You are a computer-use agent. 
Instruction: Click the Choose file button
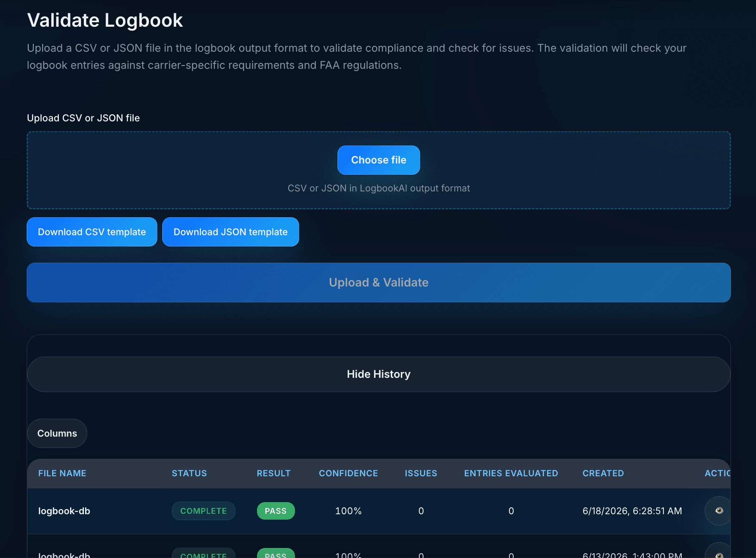click(x=378, y=160)
